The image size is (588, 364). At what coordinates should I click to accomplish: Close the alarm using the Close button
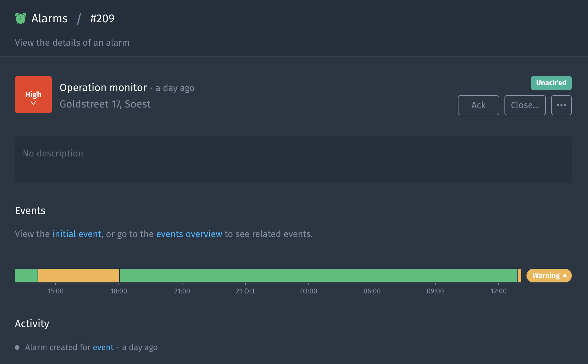(x=525, y=105)
